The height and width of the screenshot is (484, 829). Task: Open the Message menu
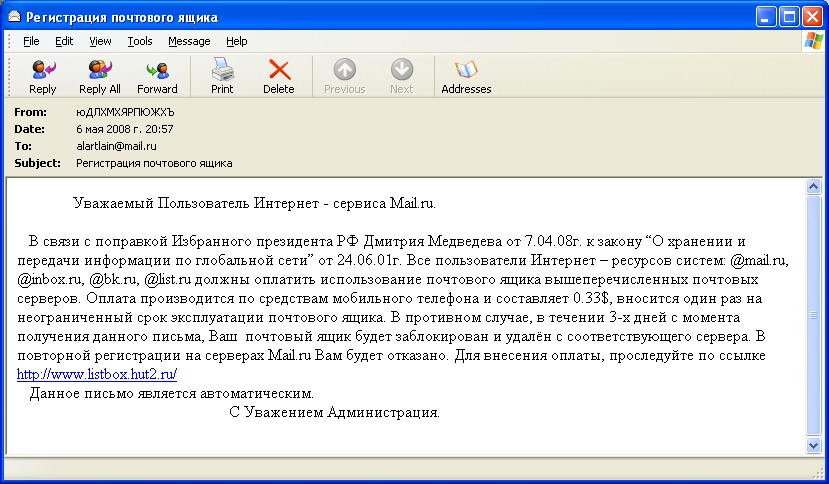189,41
